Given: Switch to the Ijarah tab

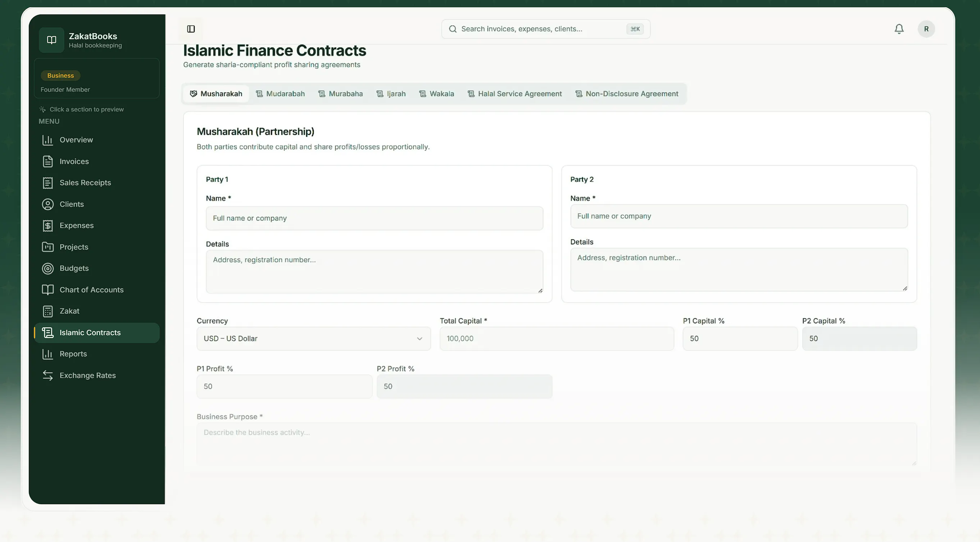Looking at the screenshot, I should tap(391, 94).
